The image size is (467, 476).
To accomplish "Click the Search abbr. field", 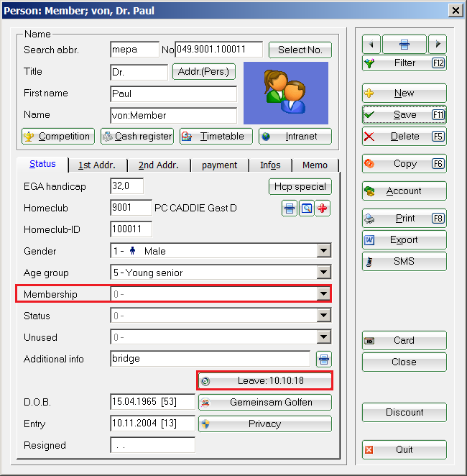I will pos(134,50).
